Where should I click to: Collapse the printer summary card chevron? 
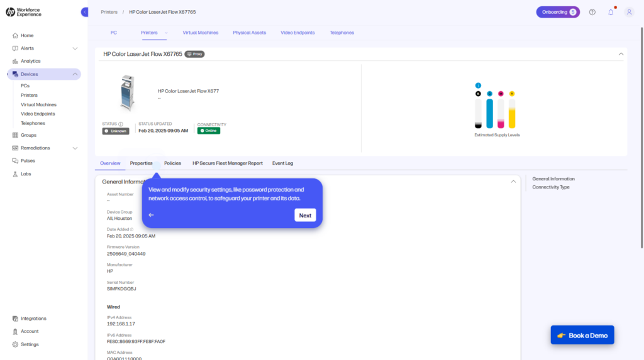point(621,54)
